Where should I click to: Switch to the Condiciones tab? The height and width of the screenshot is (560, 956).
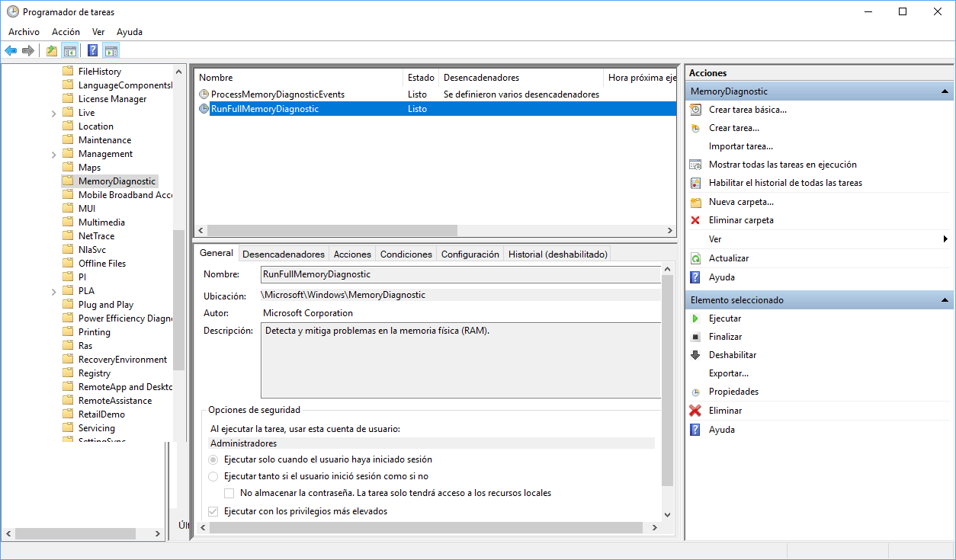point(406,254)
